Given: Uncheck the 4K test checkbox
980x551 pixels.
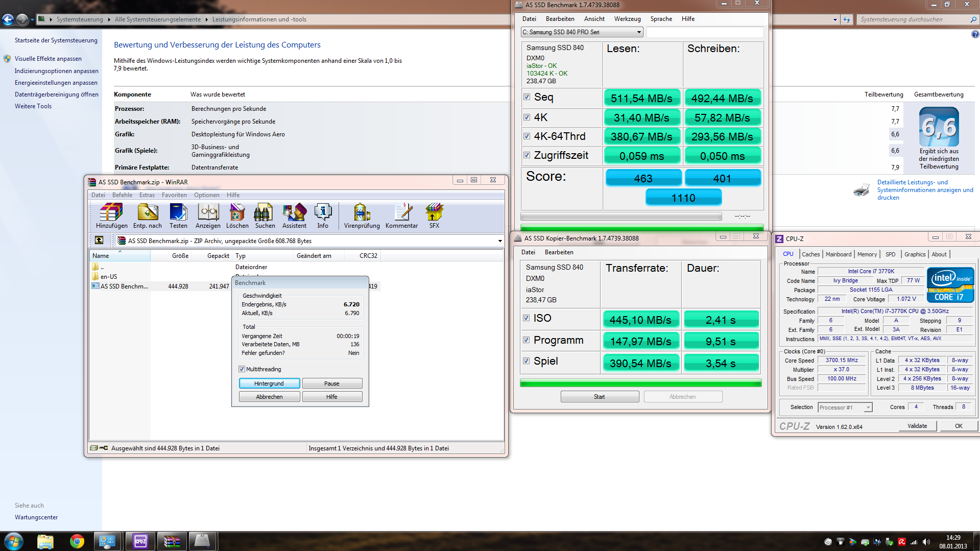Looking at the screenshot, I should (x=527, y=117).
